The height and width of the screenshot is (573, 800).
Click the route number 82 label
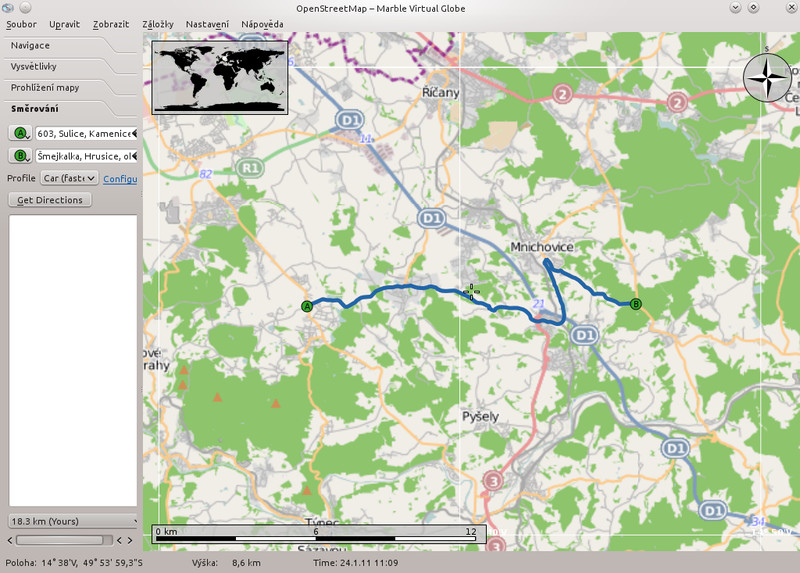point(206,174)
